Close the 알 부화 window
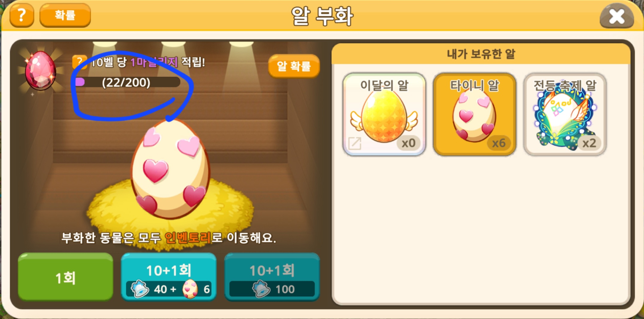This screenshot has height=319, width=644. click(x=617, y=16)
